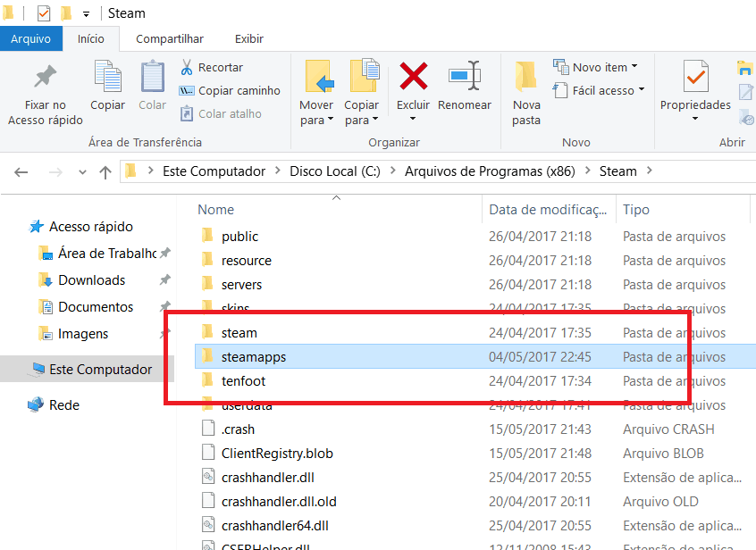Screen dimensions: 756x550
Task: Click the Renomear icon
Action: click(x=465, y=76)
